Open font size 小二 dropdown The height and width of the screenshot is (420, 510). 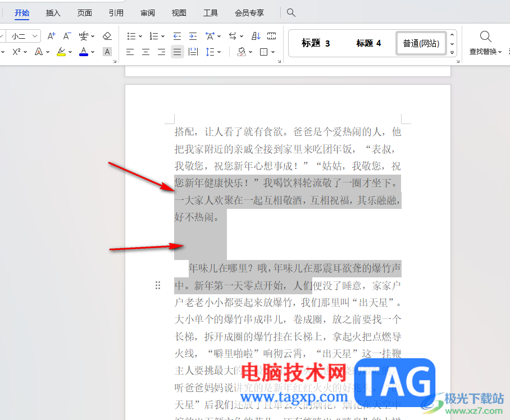click(35, 36)
